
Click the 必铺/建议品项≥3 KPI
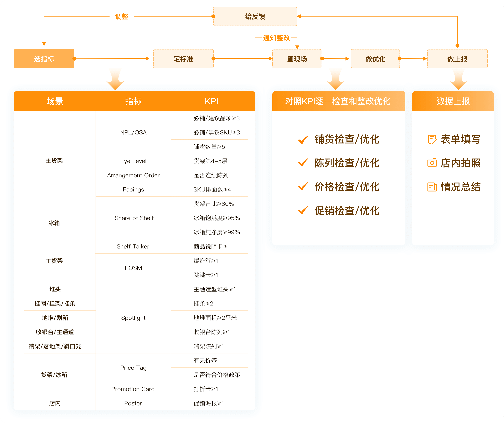pyautogui.click(x=217, y=118)
